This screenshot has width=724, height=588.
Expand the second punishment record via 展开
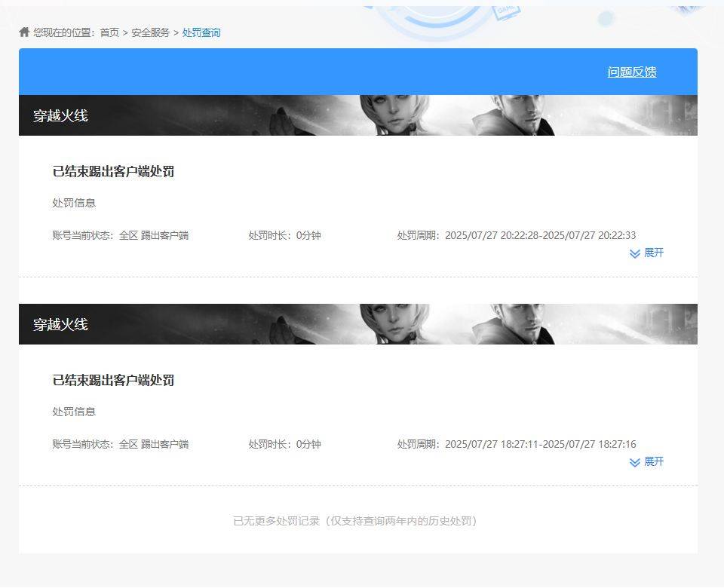tap(653, 462)
